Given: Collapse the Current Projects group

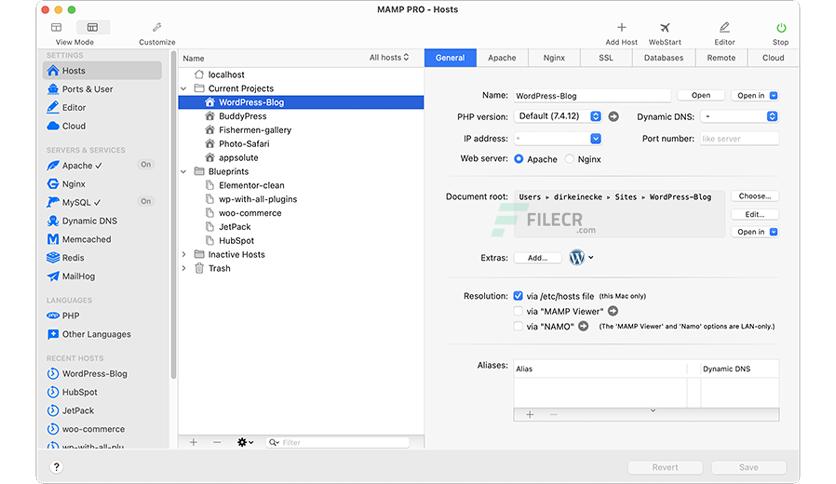Looking at the screenshot, I should point(184,88).
